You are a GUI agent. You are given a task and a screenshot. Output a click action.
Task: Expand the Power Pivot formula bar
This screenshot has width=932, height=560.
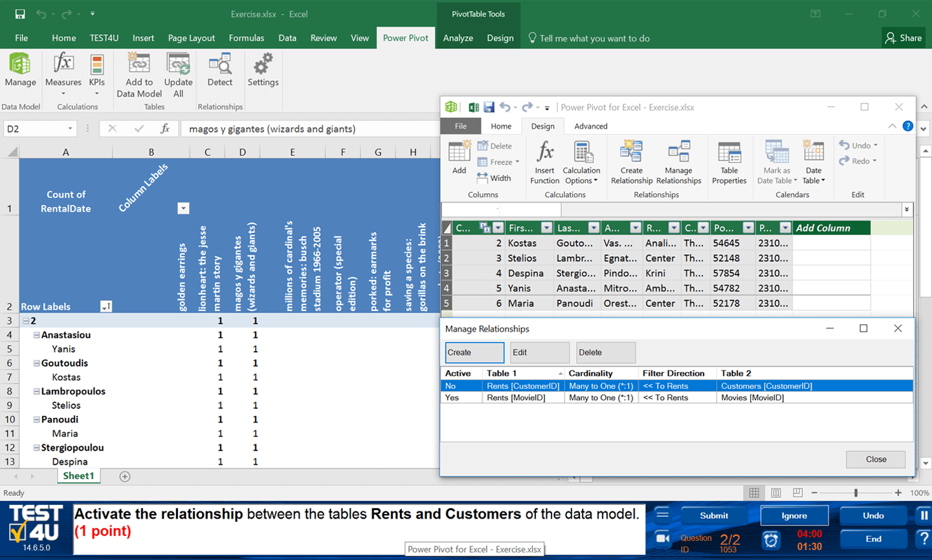(x=907, y=210)
